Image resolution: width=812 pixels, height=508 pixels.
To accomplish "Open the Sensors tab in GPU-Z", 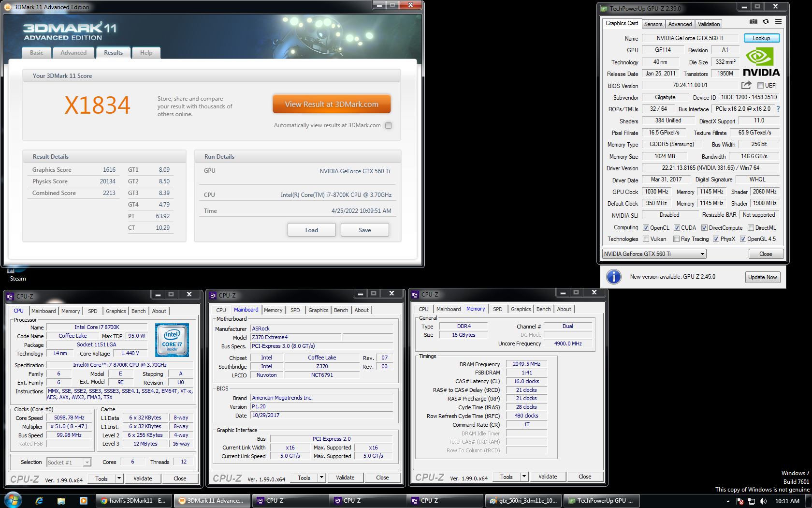I will (653, 24).
